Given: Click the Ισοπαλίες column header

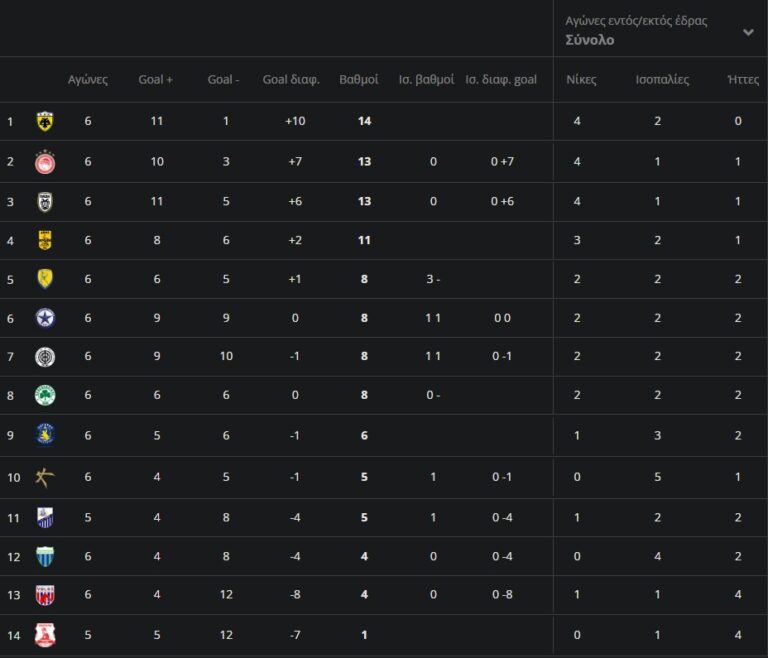Looking at the screenshot, I should [662, 80].
